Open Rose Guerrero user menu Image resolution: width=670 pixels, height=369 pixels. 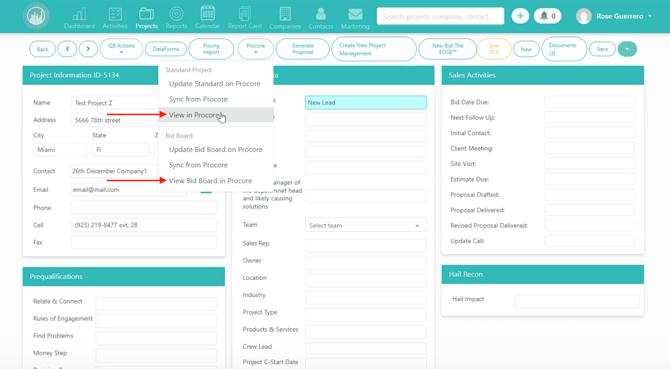(x=624, y=16)
